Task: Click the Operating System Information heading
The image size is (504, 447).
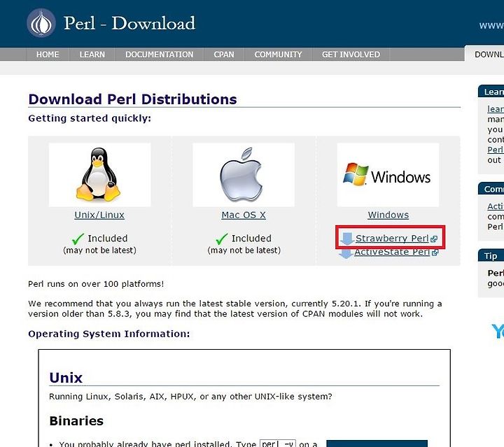Action: [x=109, y=334]
